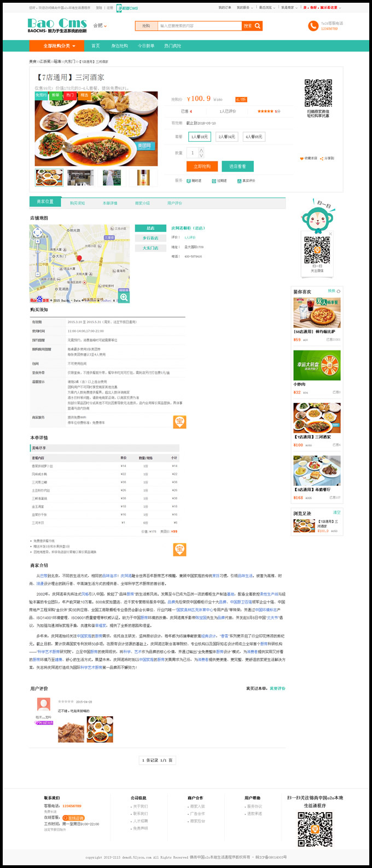This screenshot has height=868, width=372.
Task: Click the 我要评价 write review link
Action: (x=277, y=688)
